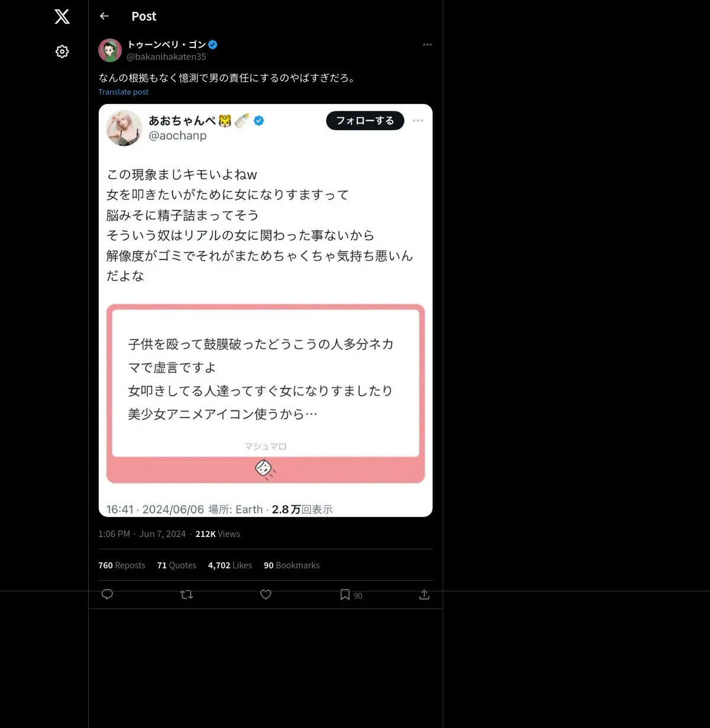
Task: Open the 212K Views count
Action: click(218, 534)
